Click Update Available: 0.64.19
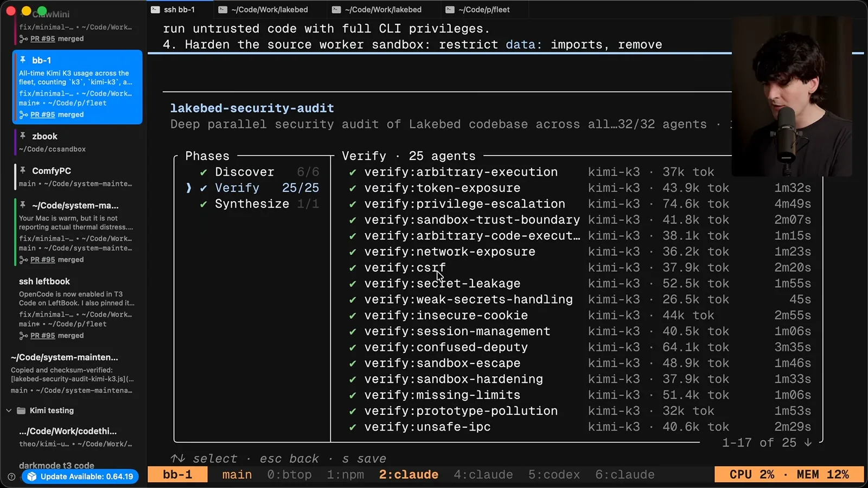The width and height of the screenshot is (868, 488). tap(80, 477)
